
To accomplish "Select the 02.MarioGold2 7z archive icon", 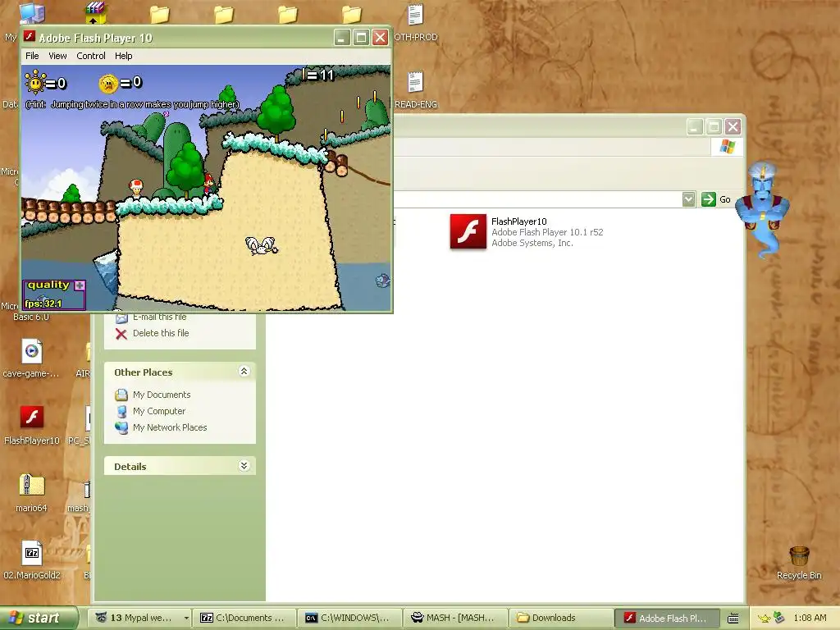I will click(32, 559).
